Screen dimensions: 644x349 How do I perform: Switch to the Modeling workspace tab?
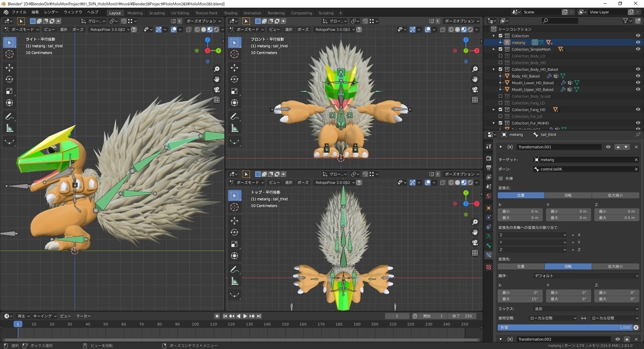tap(135, 13)
